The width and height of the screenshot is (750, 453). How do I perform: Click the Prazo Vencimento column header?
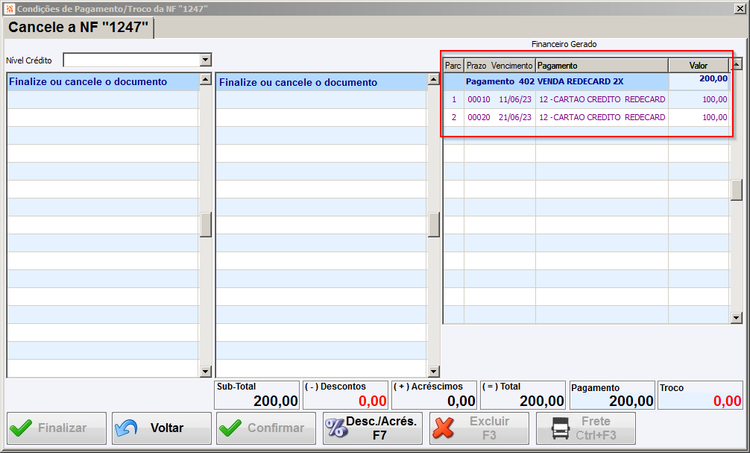499,66
